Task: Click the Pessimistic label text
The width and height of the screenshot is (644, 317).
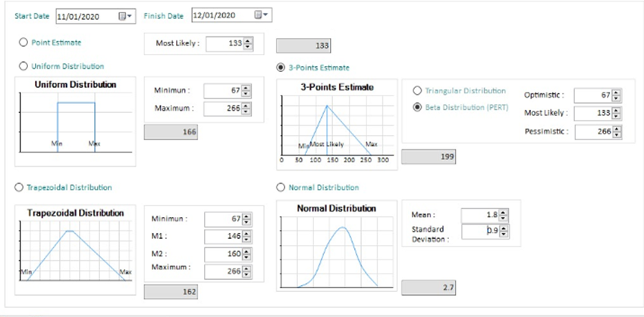Action: 547,132
